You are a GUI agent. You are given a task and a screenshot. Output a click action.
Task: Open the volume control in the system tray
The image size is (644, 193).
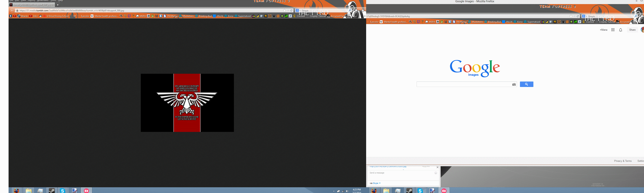347,191
